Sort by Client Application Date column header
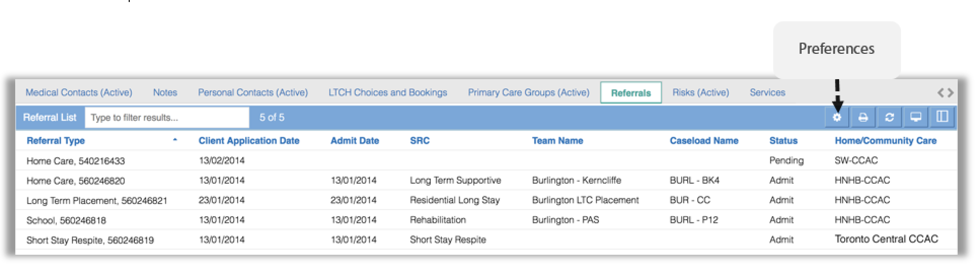Image resolution: width=980 pixels, height=272 pixels. point(249,141)
